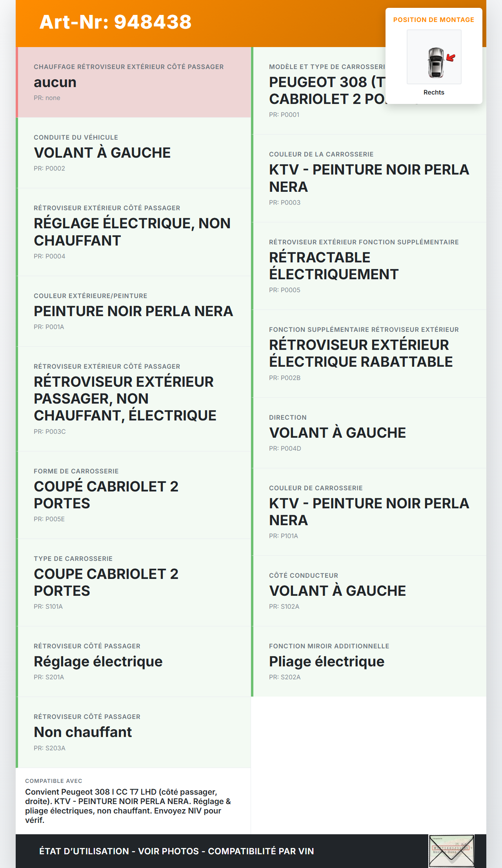
Task: Click the 'POSITION DE MONTAGE' title
Action: pos(433,20)
